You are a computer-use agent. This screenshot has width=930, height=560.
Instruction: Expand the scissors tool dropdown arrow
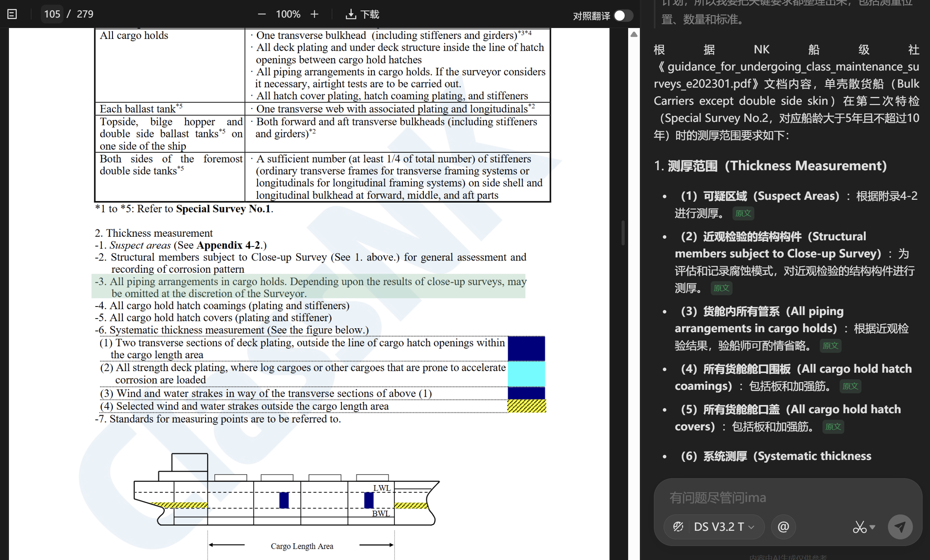(872, 527)
